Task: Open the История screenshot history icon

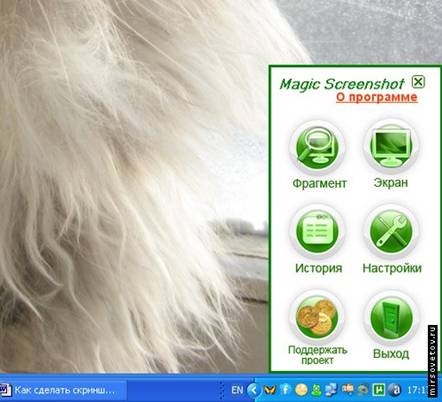Action: pyautogui.click(x=317, y=231)
